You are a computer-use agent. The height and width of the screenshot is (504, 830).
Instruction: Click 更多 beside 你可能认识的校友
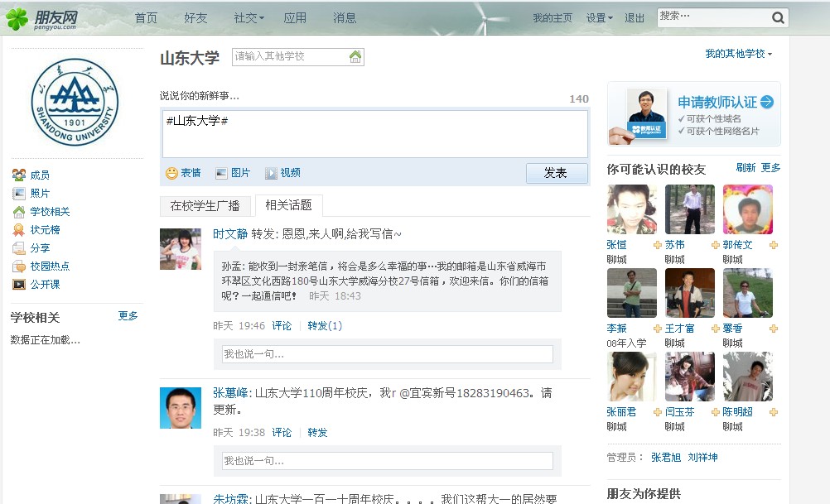770,168
